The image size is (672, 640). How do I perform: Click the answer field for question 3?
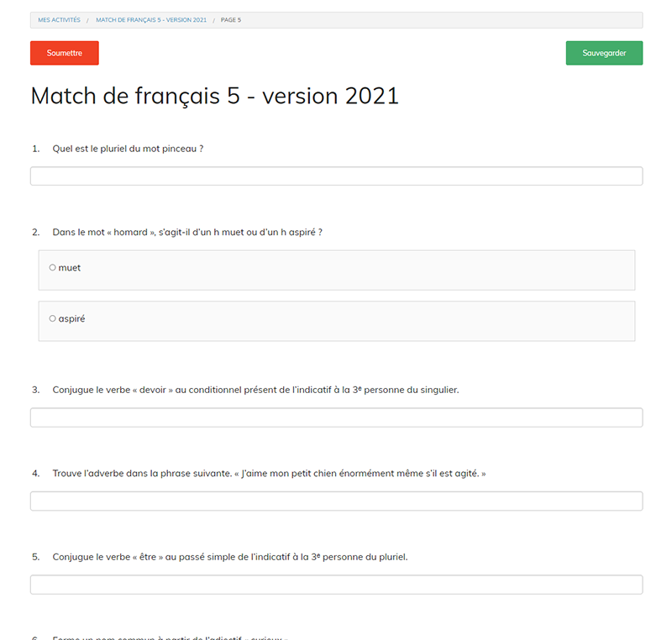tap(336, 417)
